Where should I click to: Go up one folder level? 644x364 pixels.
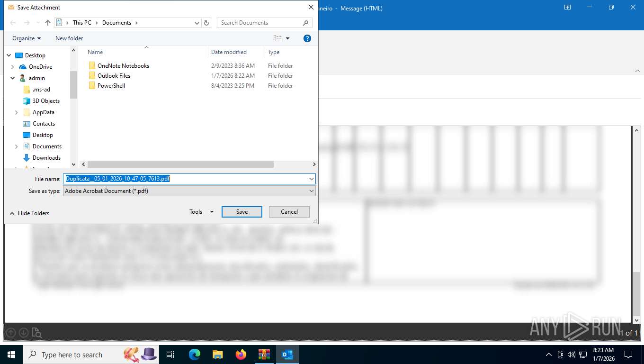48,23
